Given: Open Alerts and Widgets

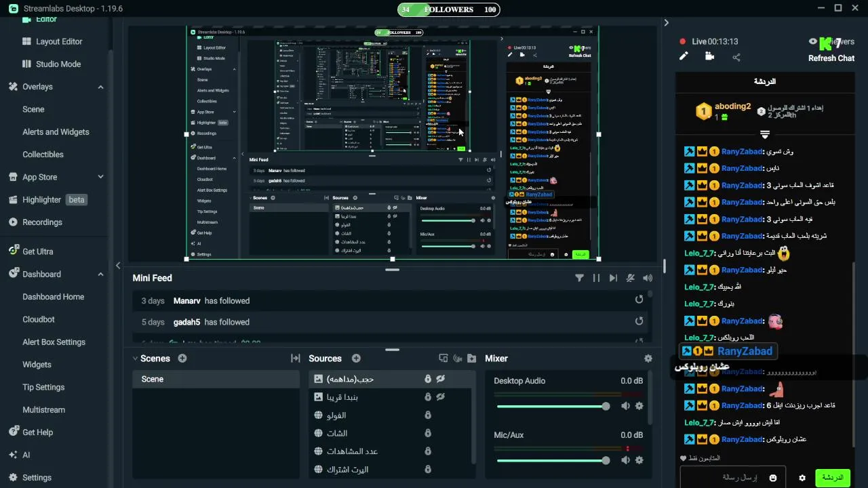Looking at the screenshot, I should tap(56, 131).
